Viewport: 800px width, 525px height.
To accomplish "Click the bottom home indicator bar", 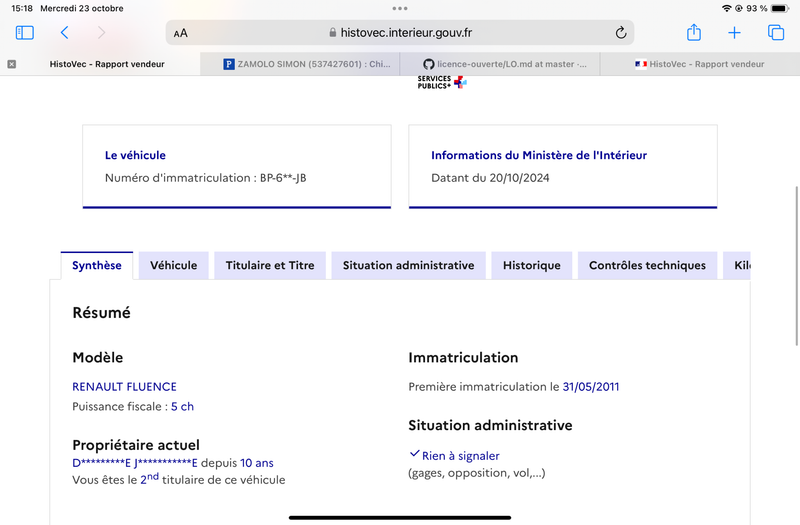I will click(x=400, y=517).
